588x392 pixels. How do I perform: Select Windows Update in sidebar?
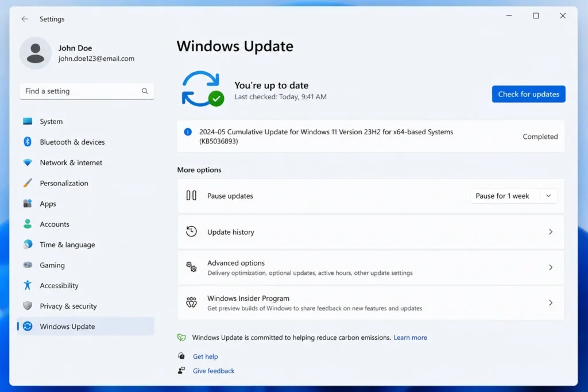(86, 326)
